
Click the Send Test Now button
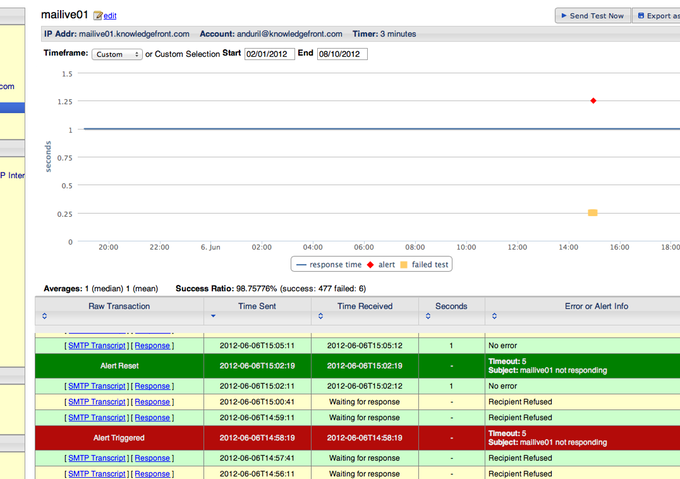point(593,16)
